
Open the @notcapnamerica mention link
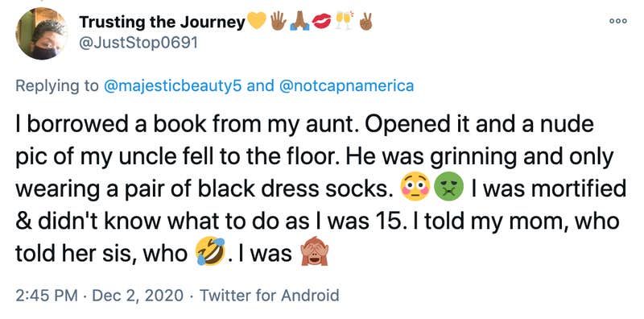pos(347,86)
